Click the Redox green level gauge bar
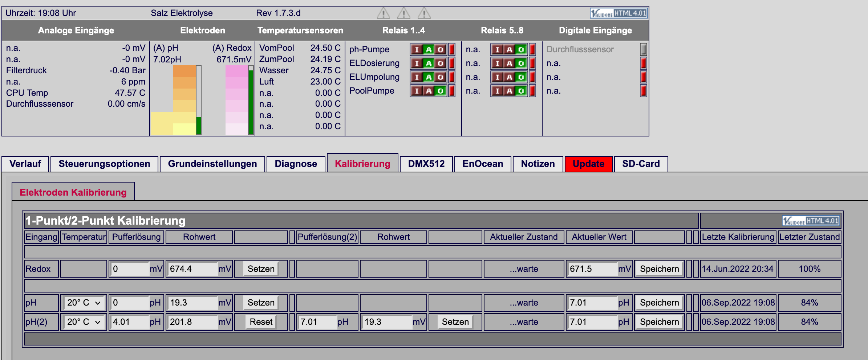Image resolution: width=868 pixels, height=360 pixels. pyautogui.click(x=251, y=101)
